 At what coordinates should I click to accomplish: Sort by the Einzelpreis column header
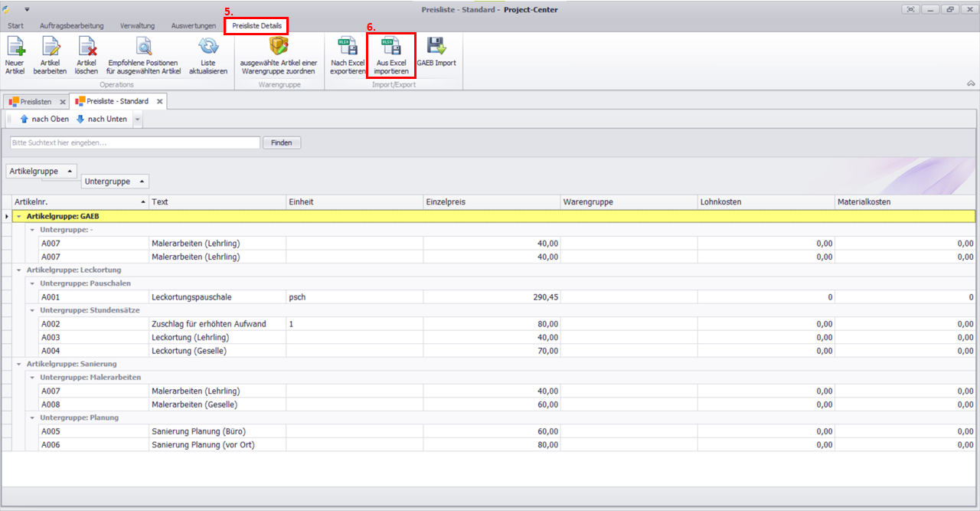(x=492, y=201)
